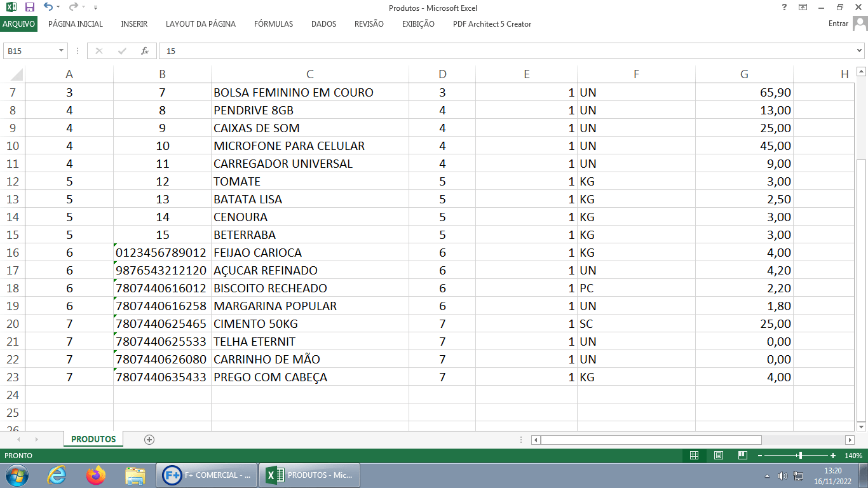Open Windows Explorer folder taskbar icon
The height and width of the screenshot is (488, 868).
(135, 475)
